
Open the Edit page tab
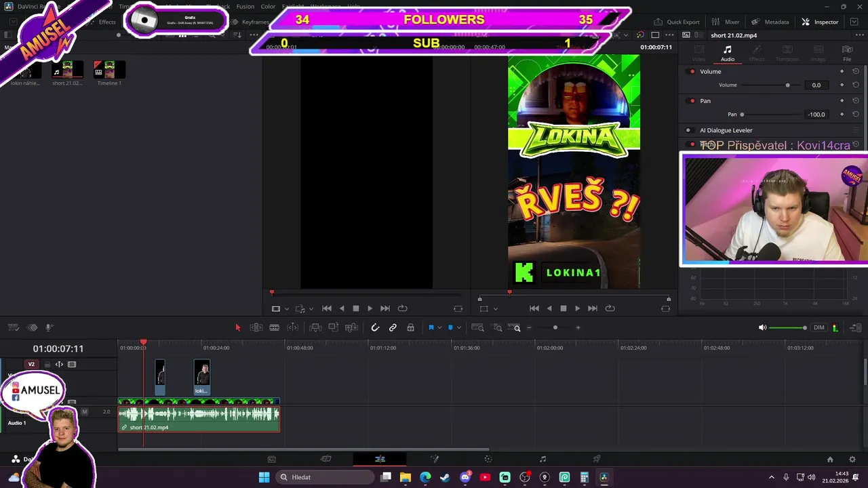380,459
